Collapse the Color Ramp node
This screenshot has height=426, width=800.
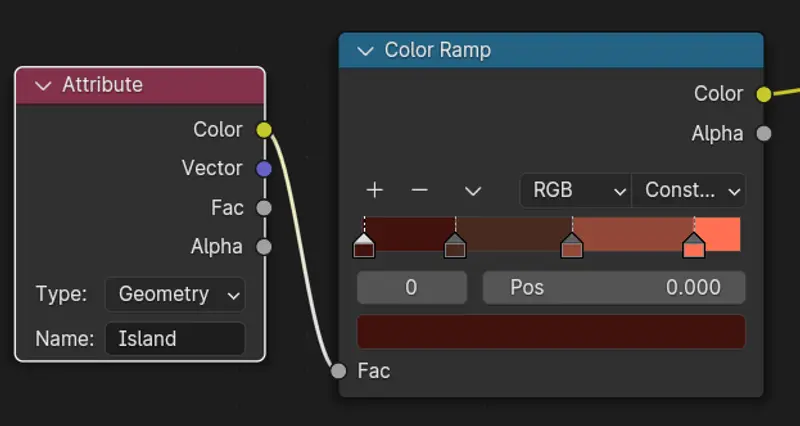(365, 51)
